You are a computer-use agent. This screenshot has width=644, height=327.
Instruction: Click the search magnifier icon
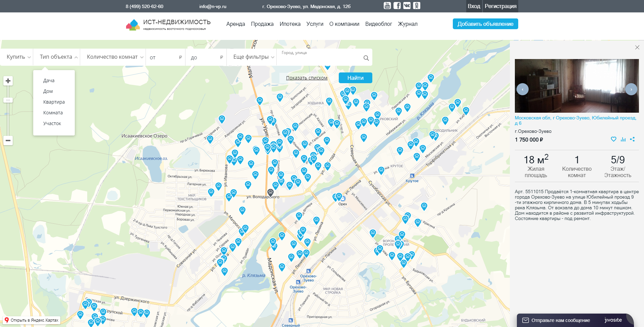click(366, 58)
